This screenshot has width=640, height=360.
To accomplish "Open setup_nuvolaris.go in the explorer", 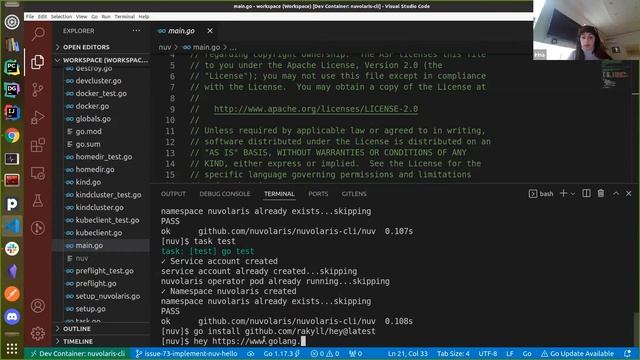I will (108, 296).
